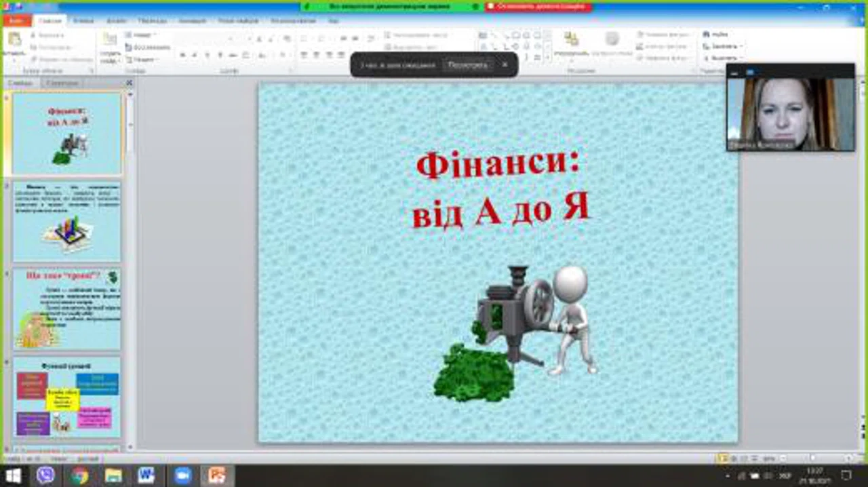The width and height of the screenshot is (868, 487).
Task: Open Zoom from the taskbar
Action: click(182, 475)
